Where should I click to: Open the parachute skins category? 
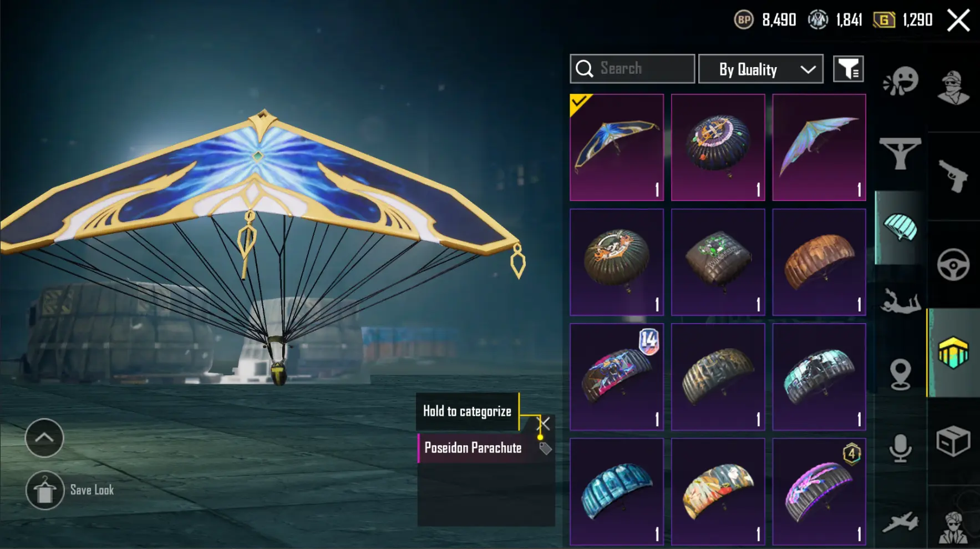click(900, 228)
